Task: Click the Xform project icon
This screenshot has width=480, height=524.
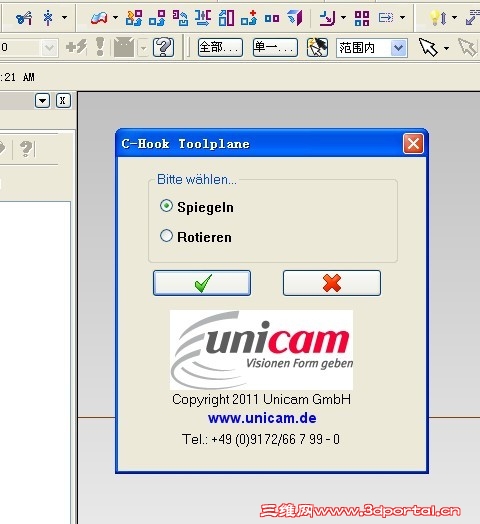Action: coord(295,17)
